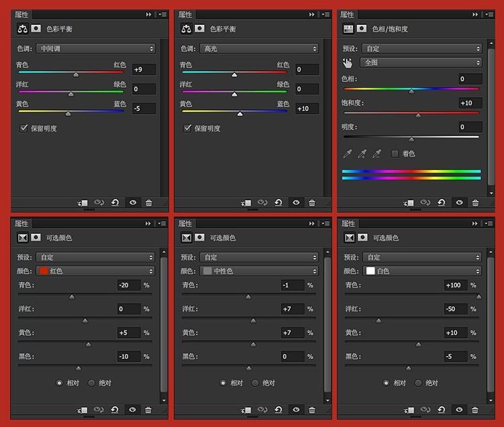Click the Hue/Saturation adjustment icon

click(348, 29)
